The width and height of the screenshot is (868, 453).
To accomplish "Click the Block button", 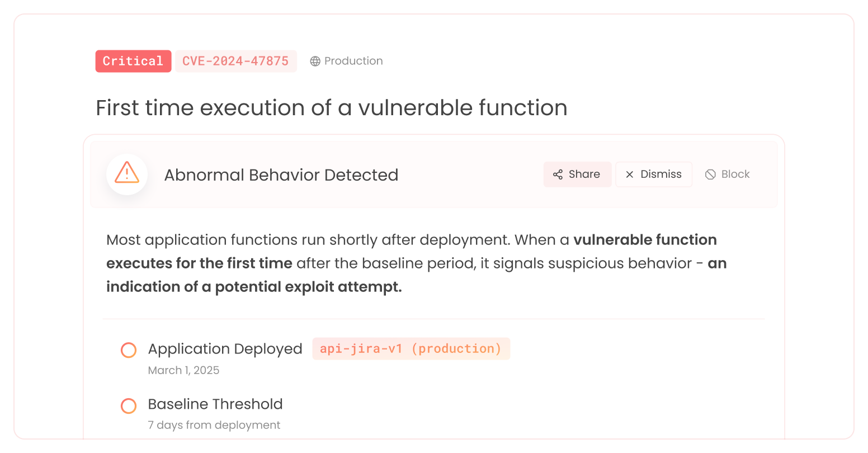I will pyautogui.click(x=727, y=174).
